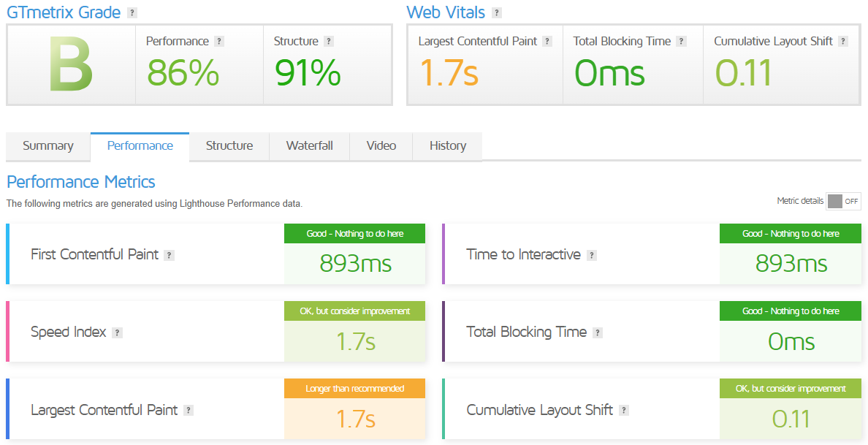Screen dimensions: 868x445
Task: Click Cumulative Layout Shift row's 0.11 value
Action: pos(791,419)
